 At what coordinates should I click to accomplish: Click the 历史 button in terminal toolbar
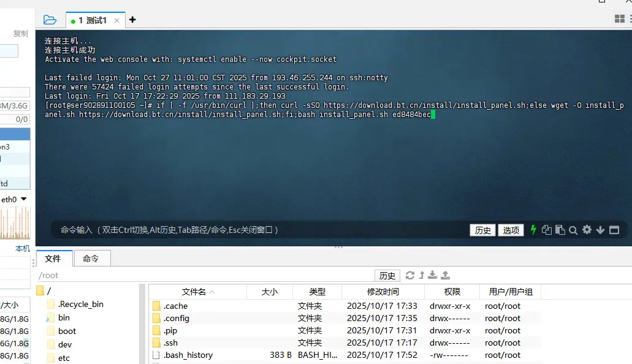click(482, 230)
